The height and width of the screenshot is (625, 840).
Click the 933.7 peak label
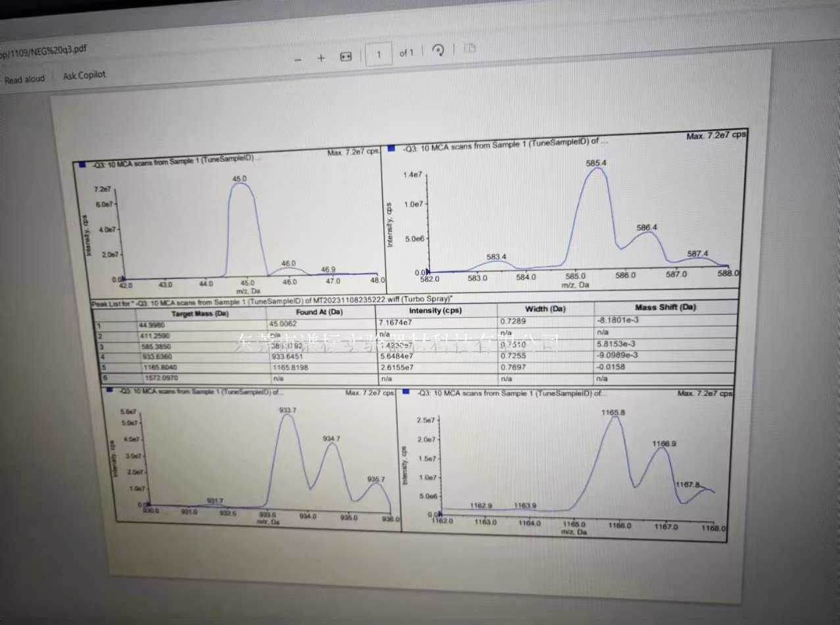(x=287, y=410)
